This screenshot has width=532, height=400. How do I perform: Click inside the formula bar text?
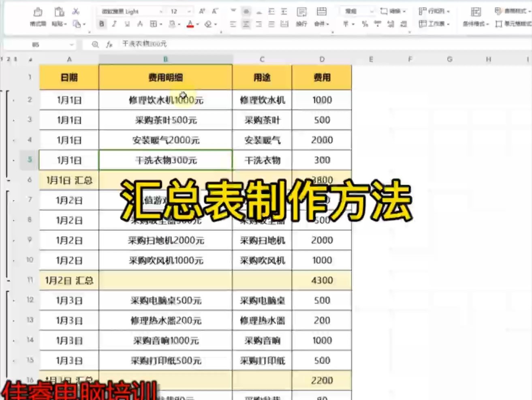tap(144, 44)
